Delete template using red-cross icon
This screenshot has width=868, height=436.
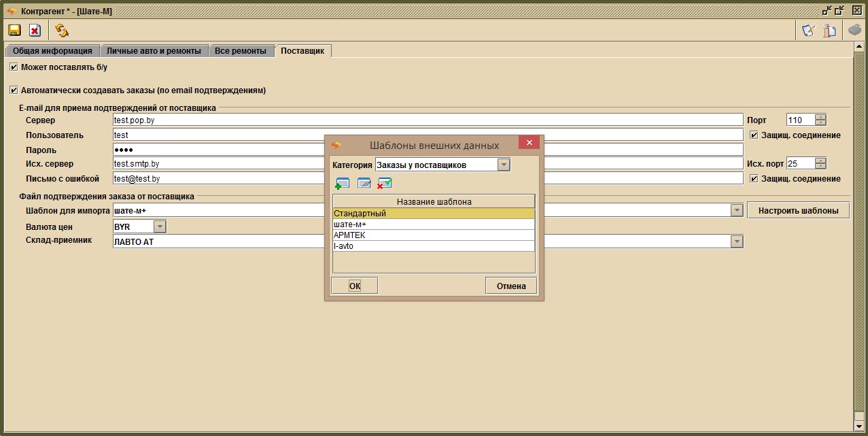pos(385,183)
